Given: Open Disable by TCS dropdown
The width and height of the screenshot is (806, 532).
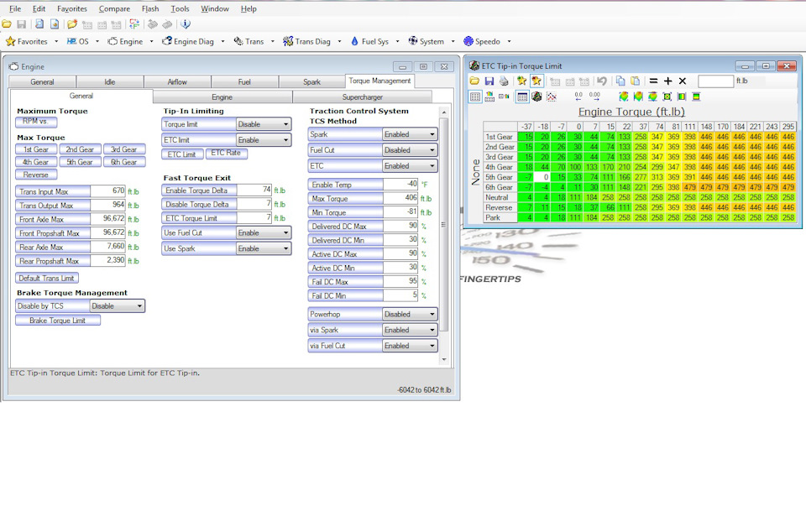Looking at the screenshot, I should pyautogui.click(x=118, y=306).
